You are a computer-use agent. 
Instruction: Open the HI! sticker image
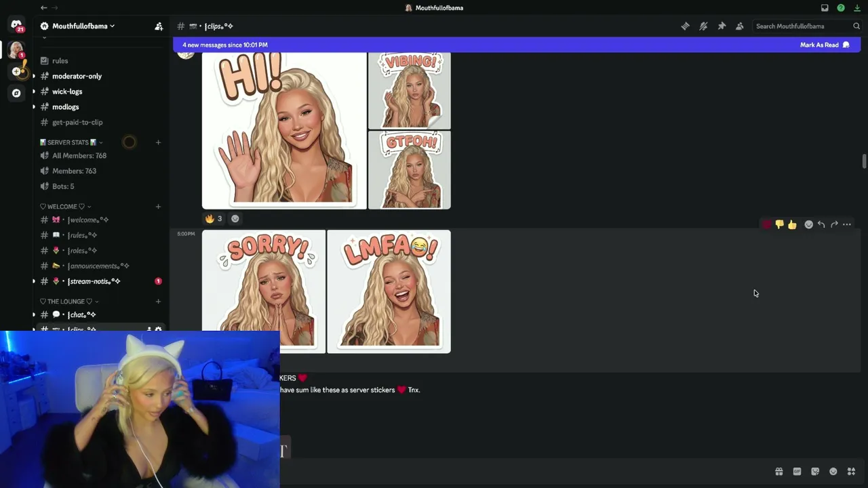284,131
